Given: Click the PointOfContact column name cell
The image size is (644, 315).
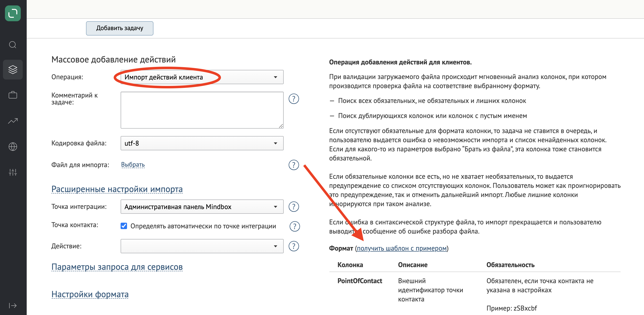Looking at the screenshot, I should [360, 281].
